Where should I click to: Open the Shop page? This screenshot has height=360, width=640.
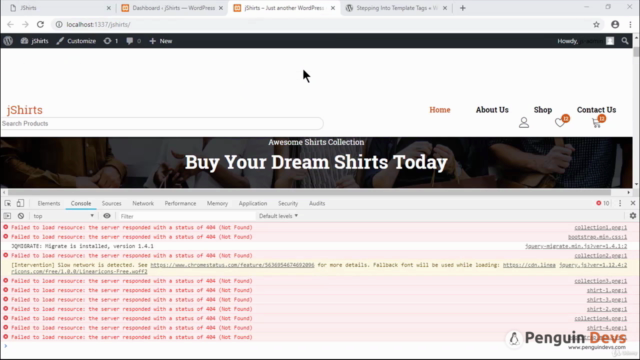tap(542, 110)
